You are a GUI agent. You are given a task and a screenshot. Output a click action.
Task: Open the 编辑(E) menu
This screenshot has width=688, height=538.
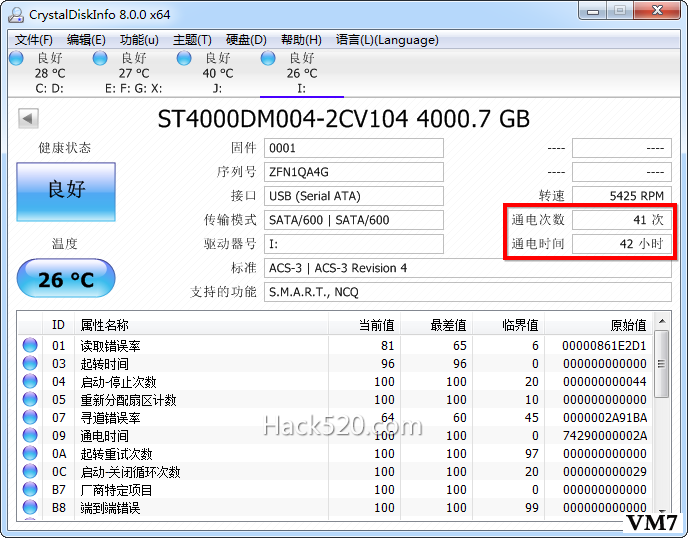[86, 40]
